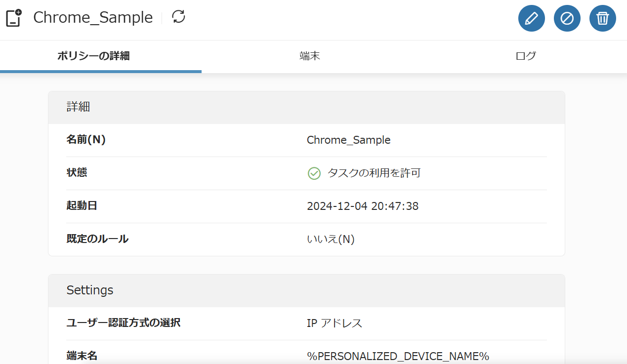Click the 状態 label
Image resolution: width=627 pixels, height=364 pixels.
77,172
